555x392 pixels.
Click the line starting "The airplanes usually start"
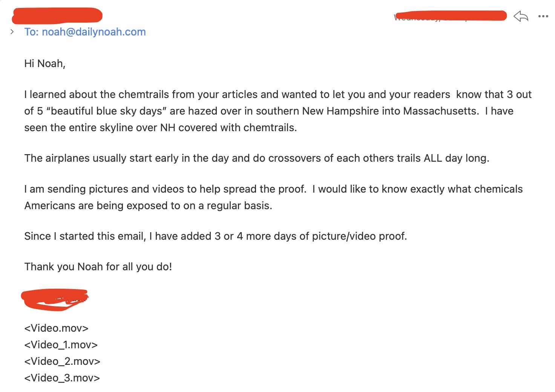256,158
